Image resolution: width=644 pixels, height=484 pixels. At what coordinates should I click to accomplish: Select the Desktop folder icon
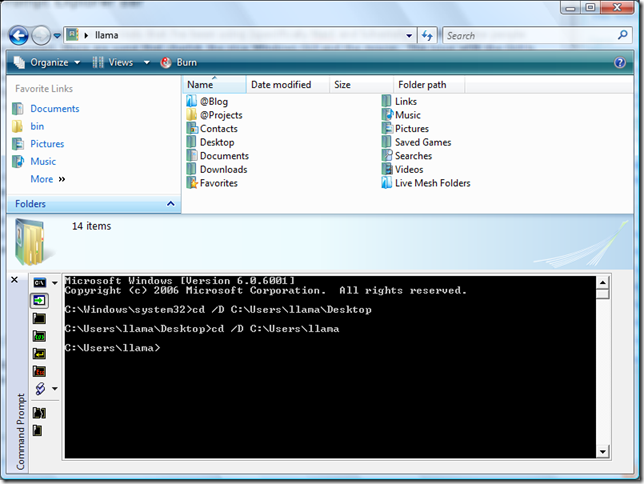[x=191, y=142]
